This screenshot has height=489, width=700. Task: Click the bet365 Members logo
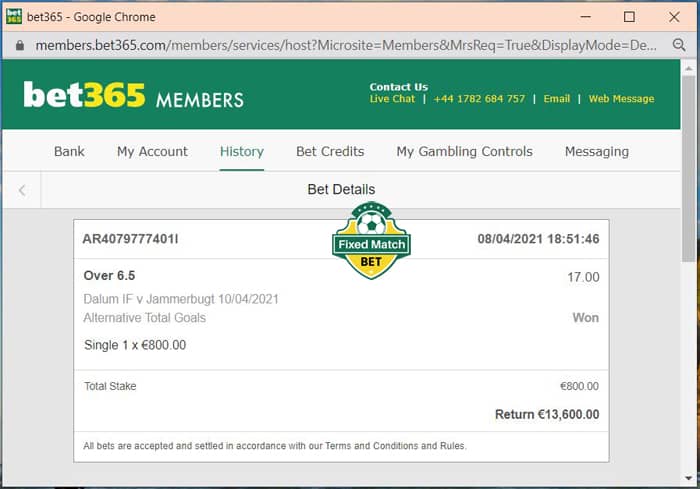click(x=133, y=95)
